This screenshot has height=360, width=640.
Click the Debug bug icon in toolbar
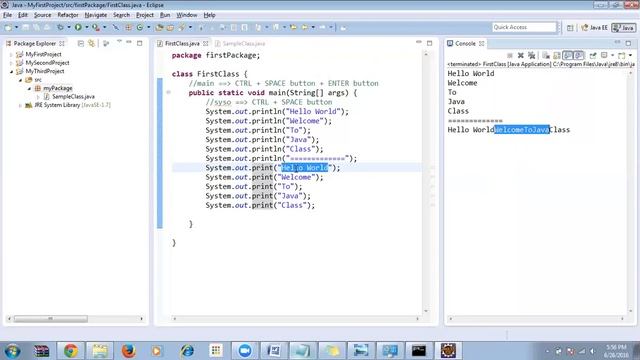click(x=60, y=27)
